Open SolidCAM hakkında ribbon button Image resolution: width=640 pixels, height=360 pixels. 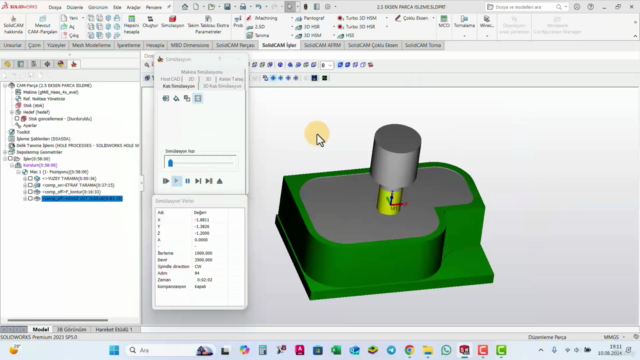pos(13,25)
